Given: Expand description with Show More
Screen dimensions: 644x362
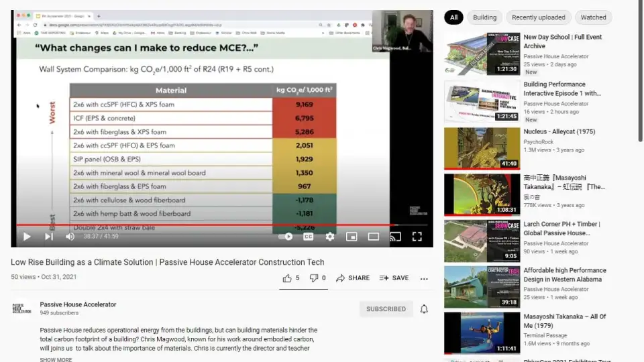Looking at the screenshot, I should coord(56,359).
